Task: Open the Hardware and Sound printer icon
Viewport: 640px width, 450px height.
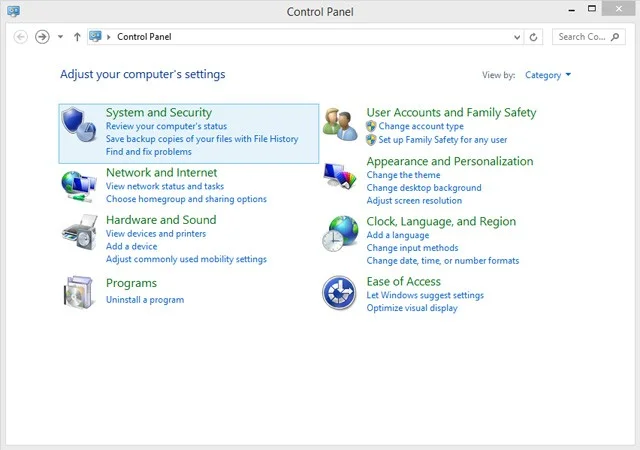Action: click(80, 232)
